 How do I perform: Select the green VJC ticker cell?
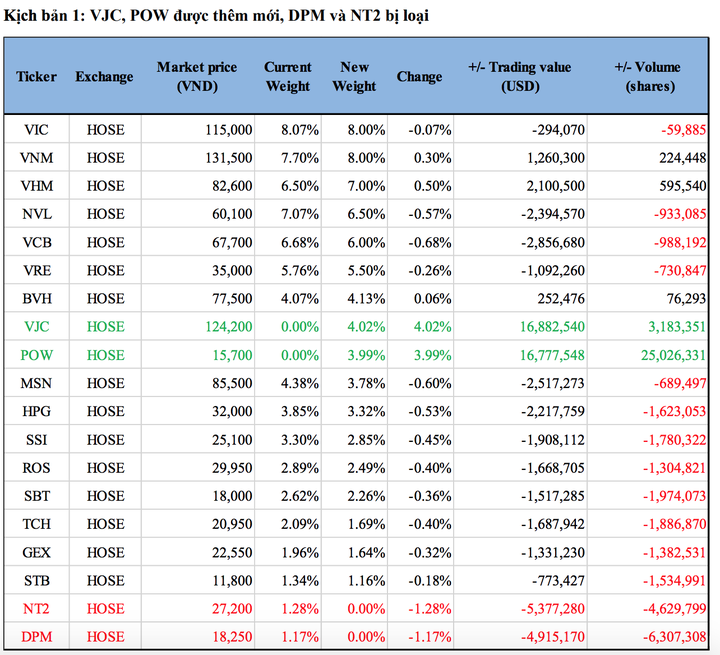click(x=36, y=326)
